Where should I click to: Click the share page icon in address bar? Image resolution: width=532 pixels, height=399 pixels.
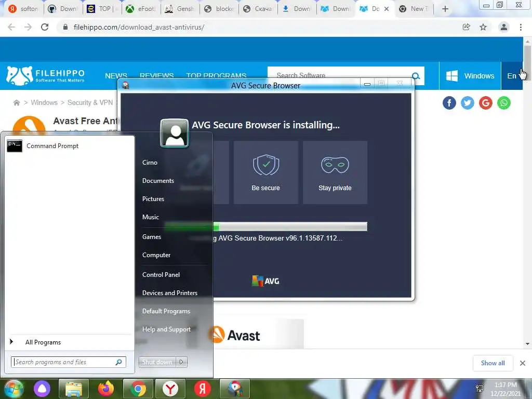tap(467, 27)
